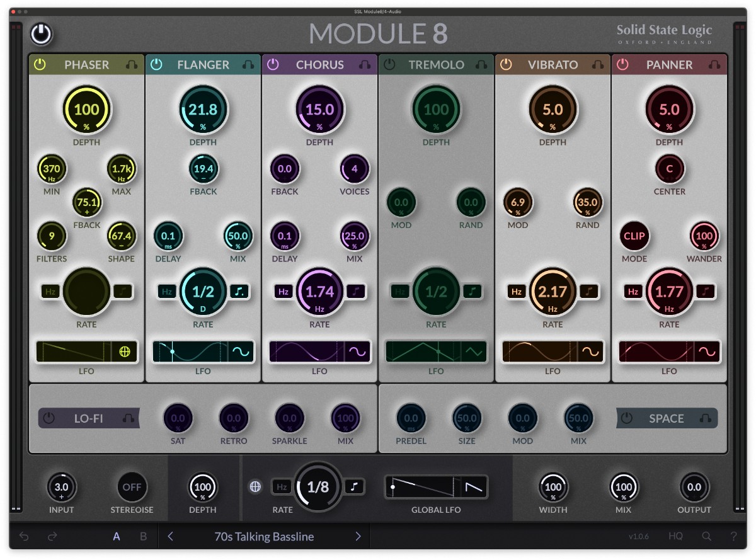756x560 pixels.
Task: Click the v1.0.6 version label
Action: (x=638, y=536)
